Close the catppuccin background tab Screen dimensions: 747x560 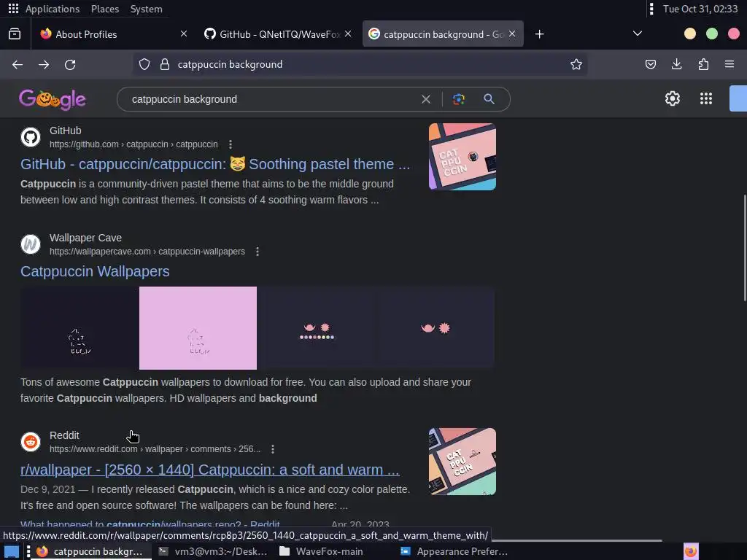tap(512, 34)
